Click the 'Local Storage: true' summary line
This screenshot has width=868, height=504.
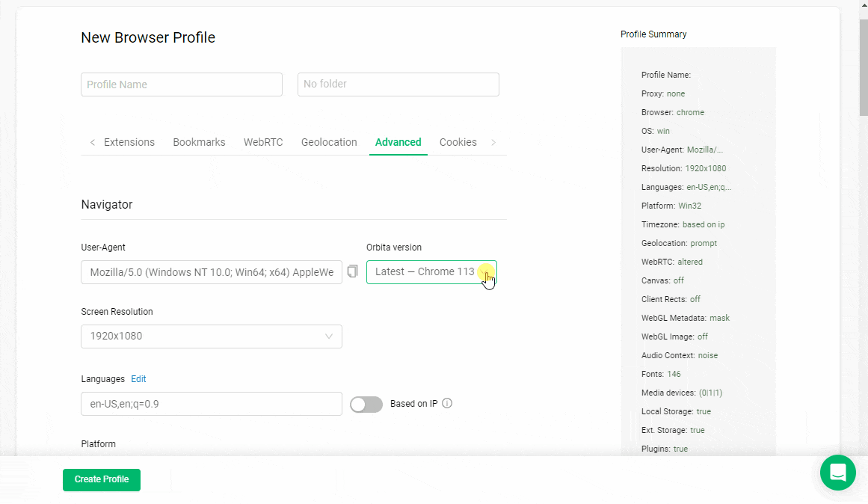676,411
